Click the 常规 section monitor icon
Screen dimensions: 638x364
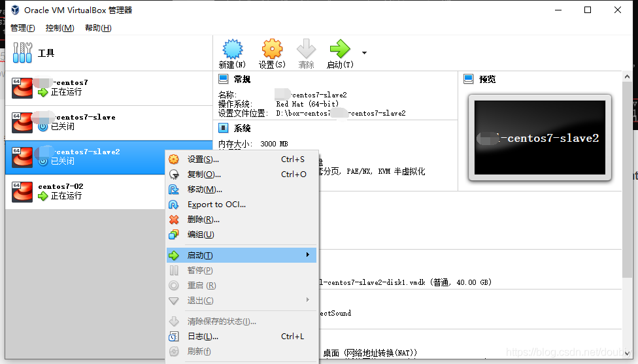[x=224, y=79]
